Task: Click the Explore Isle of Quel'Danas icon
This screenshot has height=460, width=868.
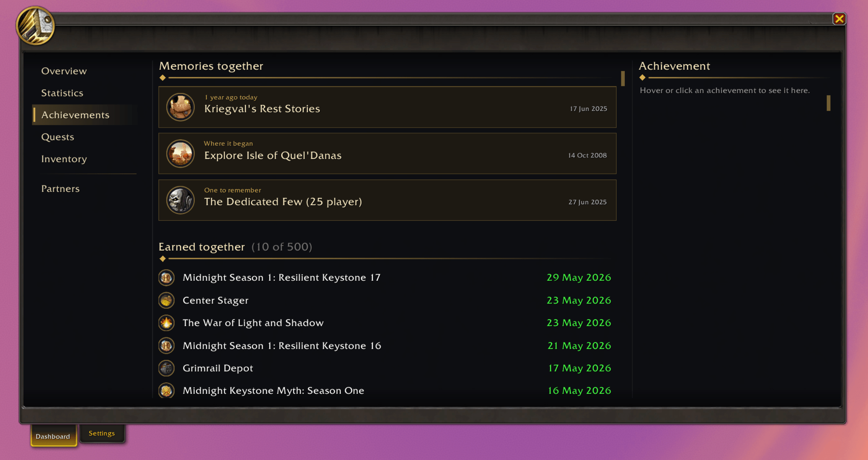Action: click(x=180, y=153)
